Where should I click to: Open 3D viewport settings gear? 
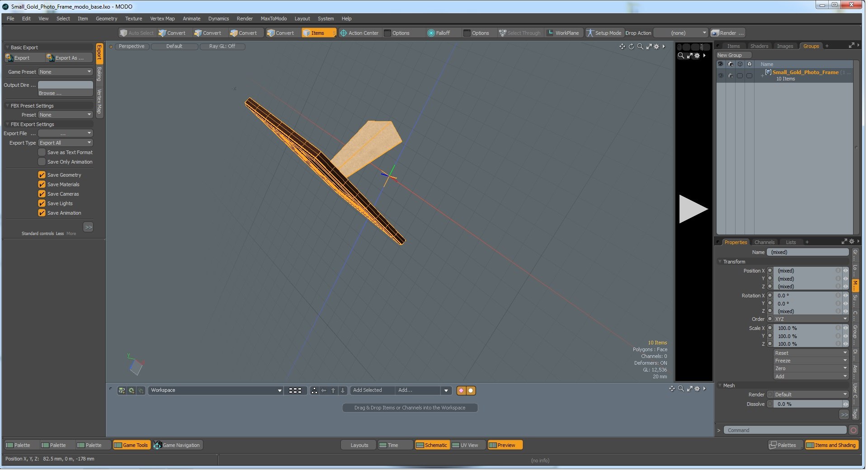657,47
